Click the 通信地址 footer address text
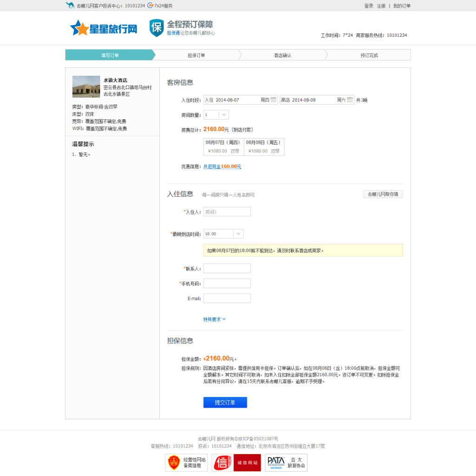 [x=280, y=446]
